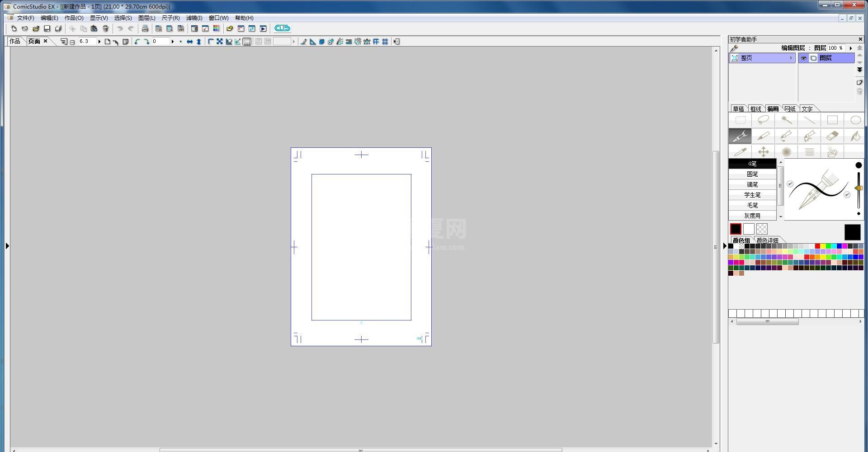This screenshot has height=452, width=868.
Task: Toggle right checkmark on pen stroke preview
Action: click(x=847, y=195)
